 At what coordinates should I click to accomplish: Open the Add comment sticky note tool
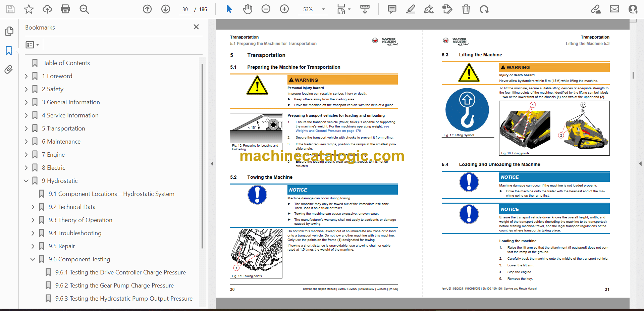point(392,9)
